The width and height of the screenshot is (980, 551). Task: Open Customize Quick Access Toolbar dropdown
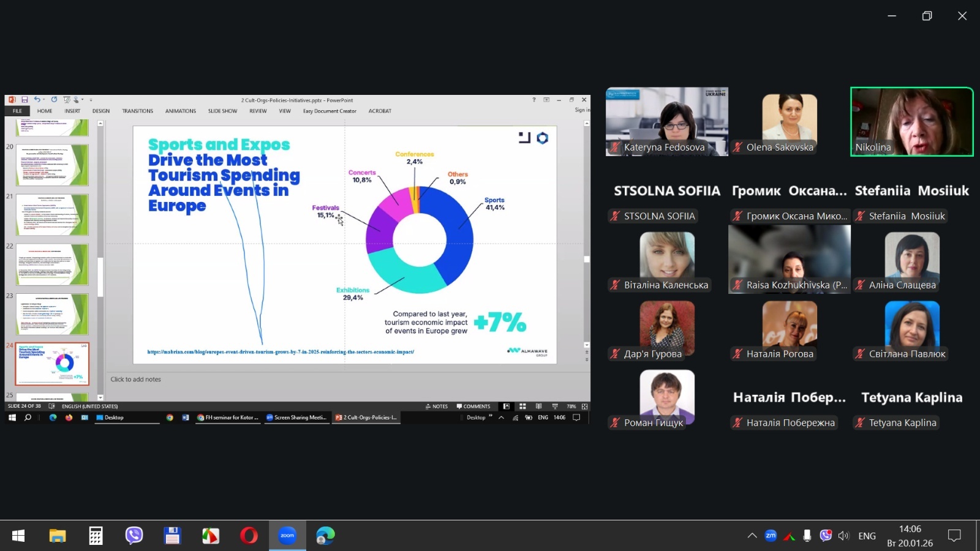click(91, 100)
